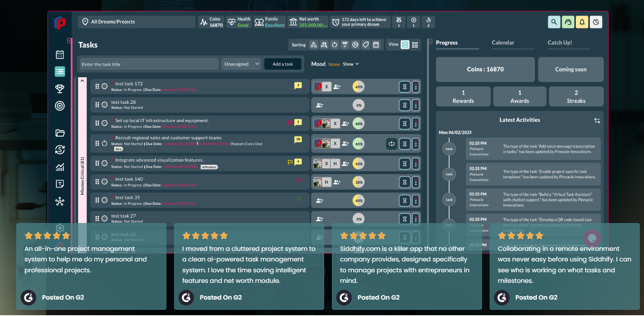Mark test task 27 as complete
Image resolution: width=644 pixels, height=316 pixels.
click(104, 218)
